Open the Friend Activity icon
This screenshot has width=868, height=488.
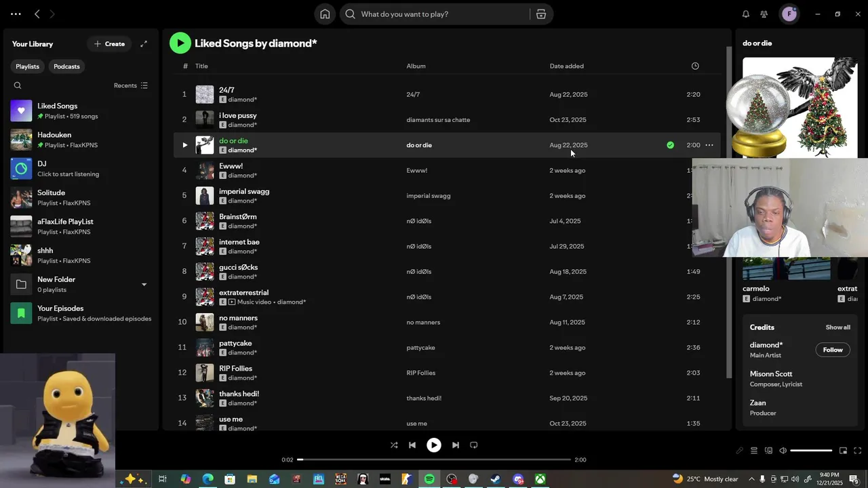pyautogui.click(x=764, y=14)
